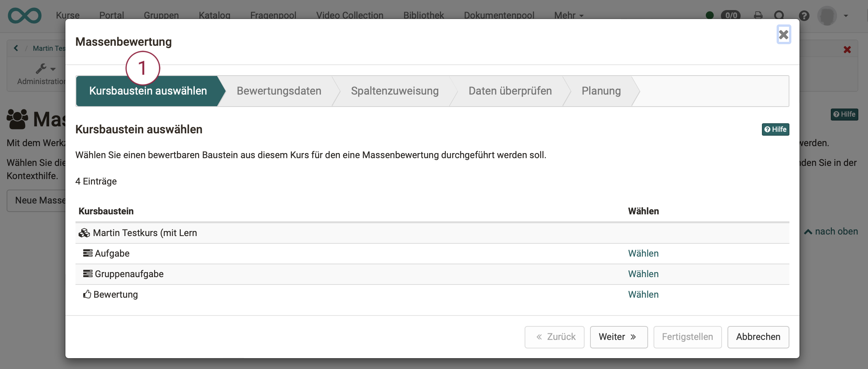Open the Bibliothek menu item
Viewport: 868px width, 369px height.
pyautogui.click(x=424, y=16)
